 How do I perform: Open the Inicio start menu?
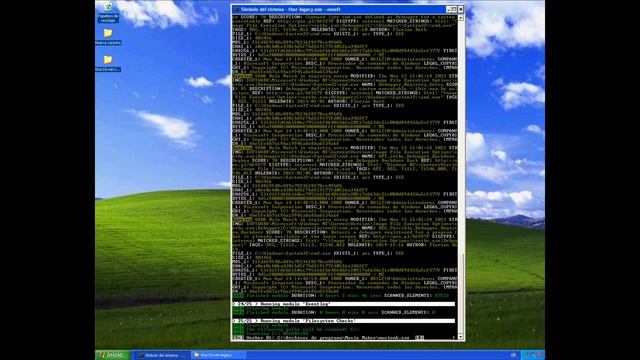click(x=113, y=355)
